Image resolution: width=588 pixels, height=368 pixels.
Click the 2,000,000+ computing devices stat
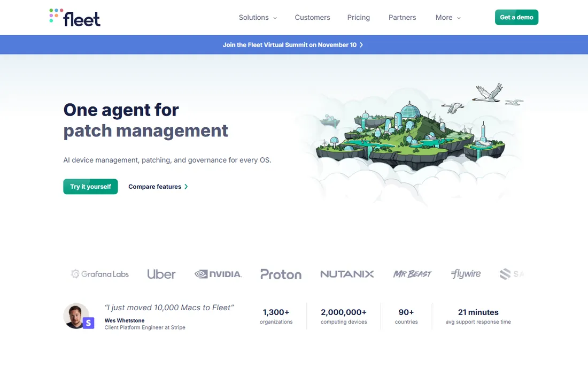tap(344, 316)
